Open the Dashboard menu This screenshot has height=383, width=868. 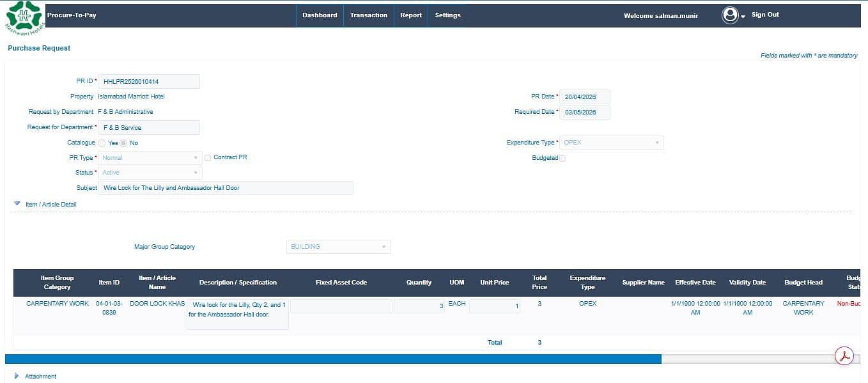click(x=320, y=15)
